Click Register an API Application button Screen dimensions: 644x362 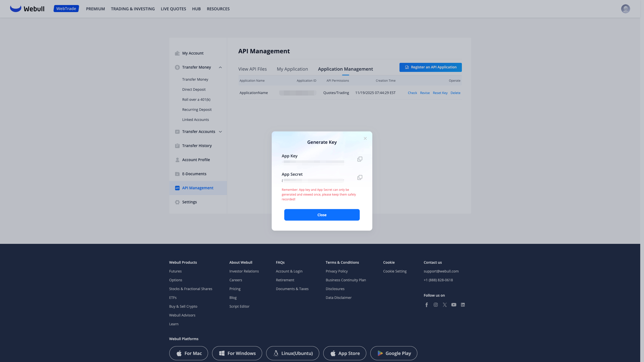point(430,67)
